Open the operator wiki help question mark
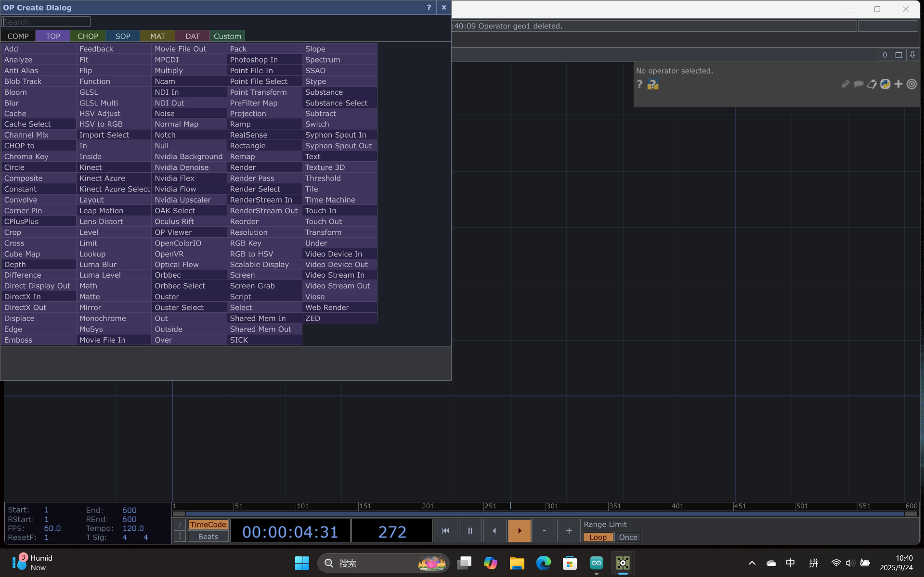Screen dimensions: 924x577 (x=639, y=85)
